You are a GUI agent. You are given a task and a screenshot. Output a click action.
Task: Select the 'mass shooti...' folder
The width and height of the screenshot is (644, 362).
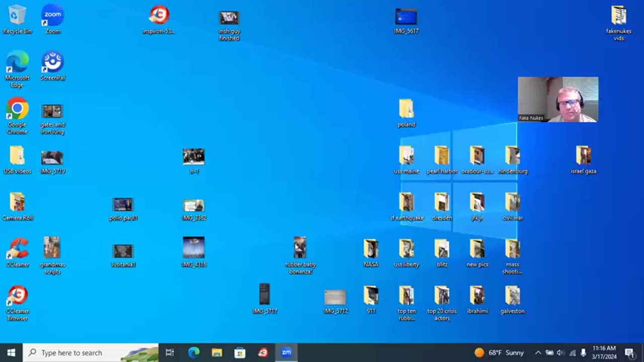pos(513,256)
